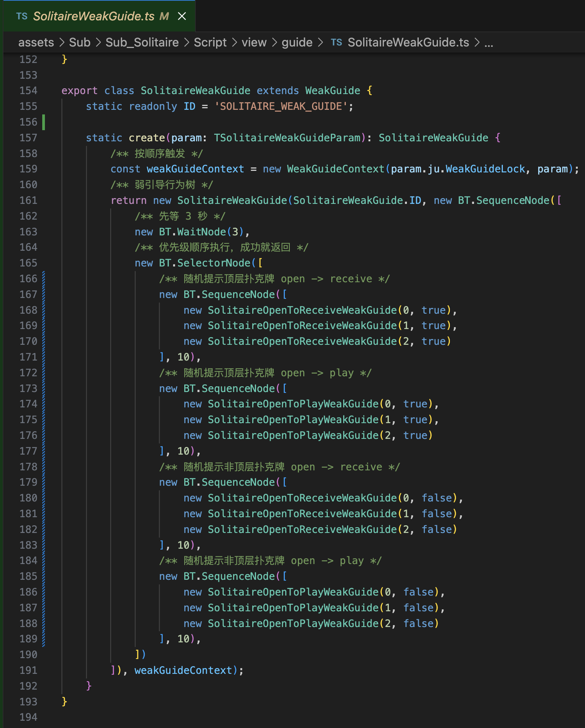Click 'SolitaireOpenToPlayWeakGuide' on line 186
585x728 pixels.
pyautogui.click(x=293, y=592)
